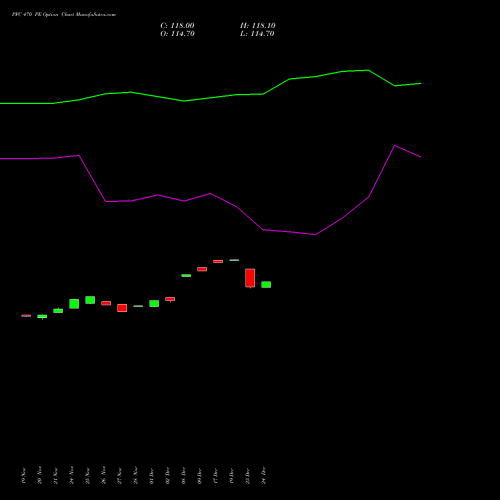Select the red candle above 17 Dec
The width and height of the screenshot is (500, 500).
click(x=218, y=261)
